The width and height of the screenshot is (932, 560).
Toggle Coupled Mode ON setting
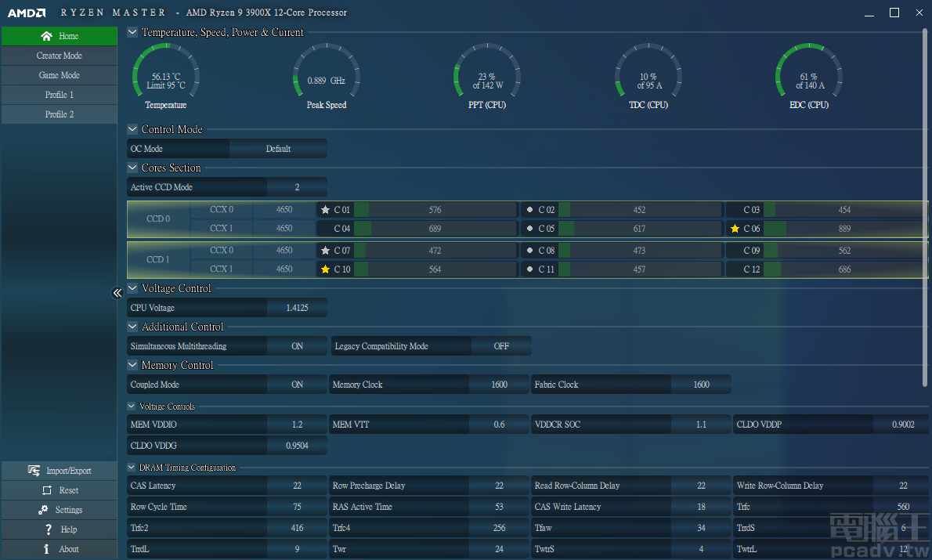pyautogui.click(x=297, y=385)
